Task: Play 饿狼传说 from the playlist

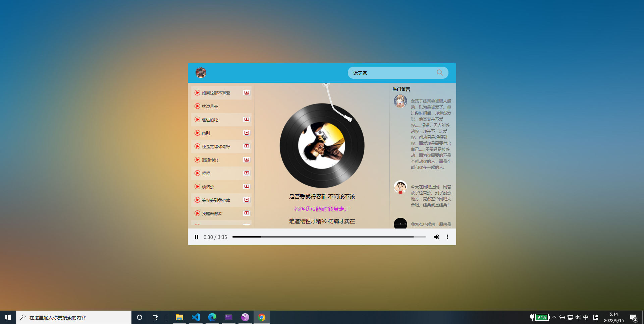Action: (x=197, y=160)
